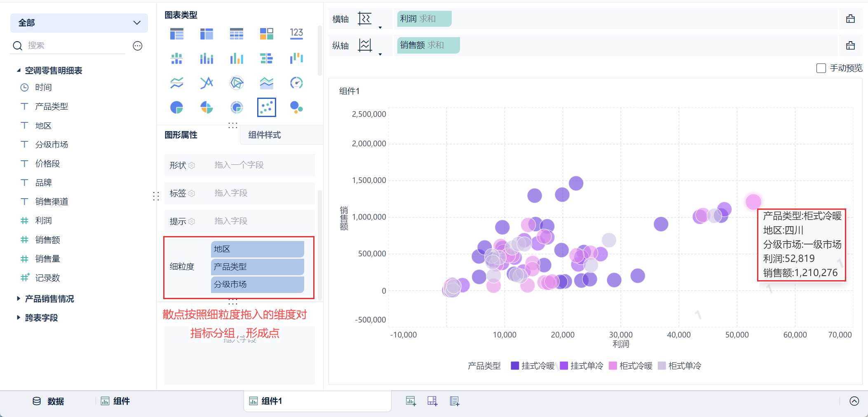Image resolution: width=868 pixels, height=417 pixels.
Task: Open the search options ellipsis icon
Action: click(138, 46)
